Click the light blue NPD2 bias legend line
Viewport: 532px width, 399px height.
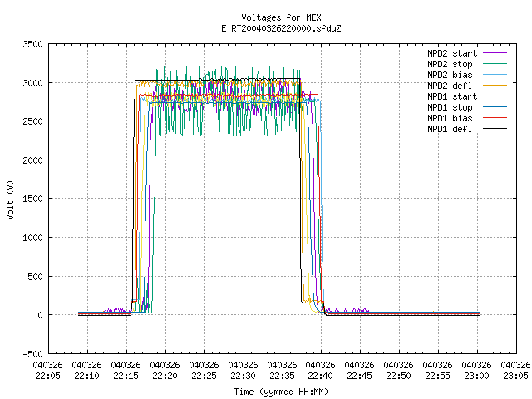pyautogui.click(x=495, y=75)
